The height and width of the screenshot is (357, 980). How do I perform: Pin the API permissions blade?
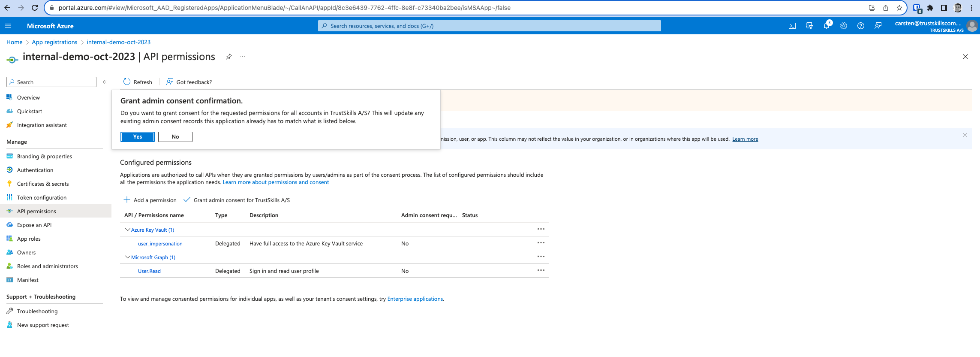pos(229,57)
